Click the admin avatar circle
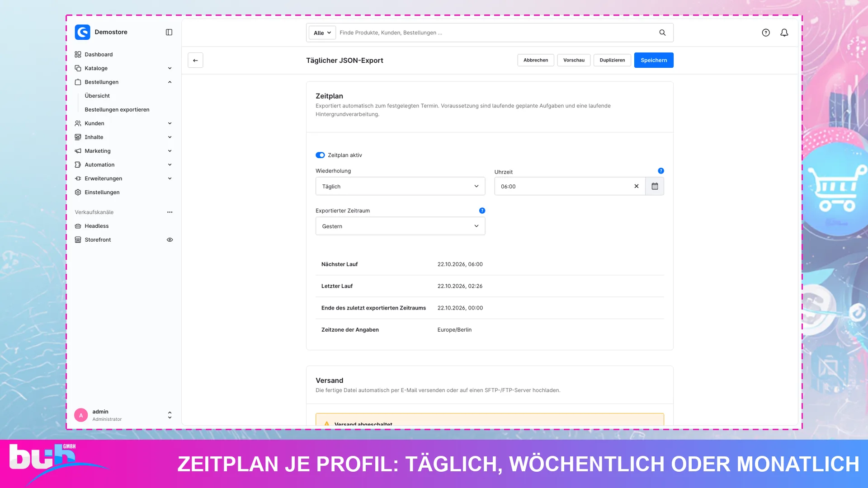Screen dimensions: 868x488 pos(81,415)
